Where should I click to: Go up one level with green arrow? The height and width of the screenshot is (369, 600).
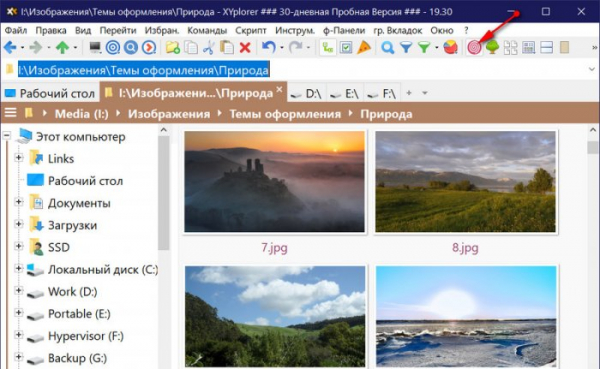pos(62,47)
